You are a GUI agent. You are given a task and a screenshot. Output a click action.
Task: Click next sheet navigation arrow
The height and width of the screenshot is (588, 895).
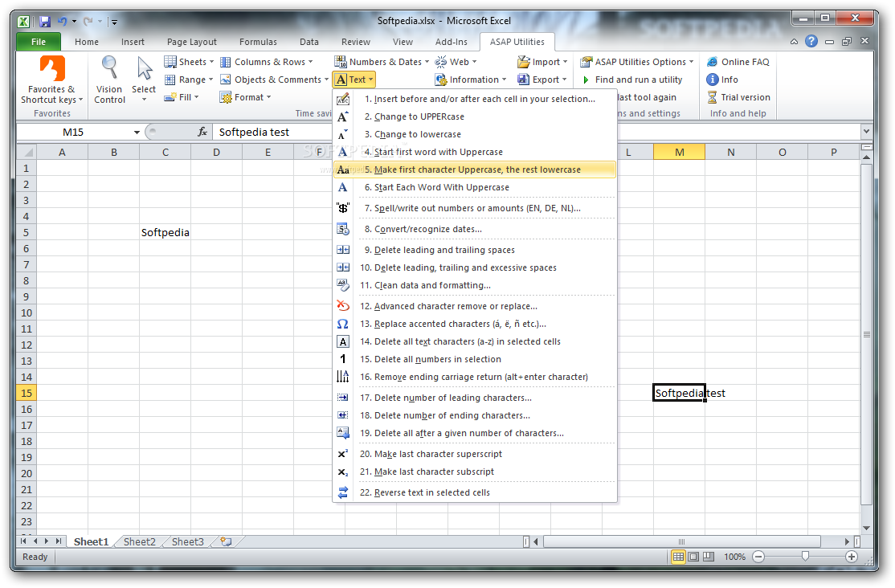[x=47, y=541]
